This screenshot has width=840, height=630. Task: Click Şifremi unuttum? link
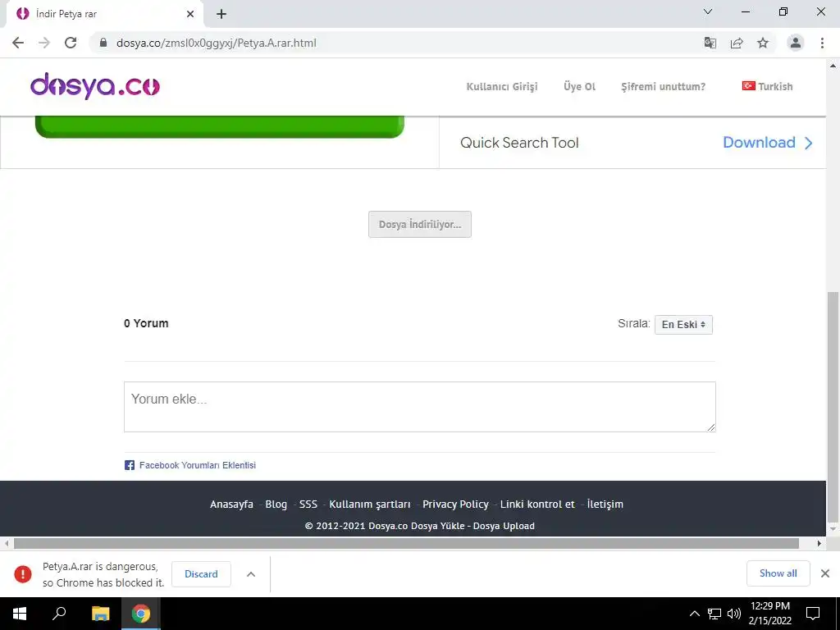click(663, 86)
